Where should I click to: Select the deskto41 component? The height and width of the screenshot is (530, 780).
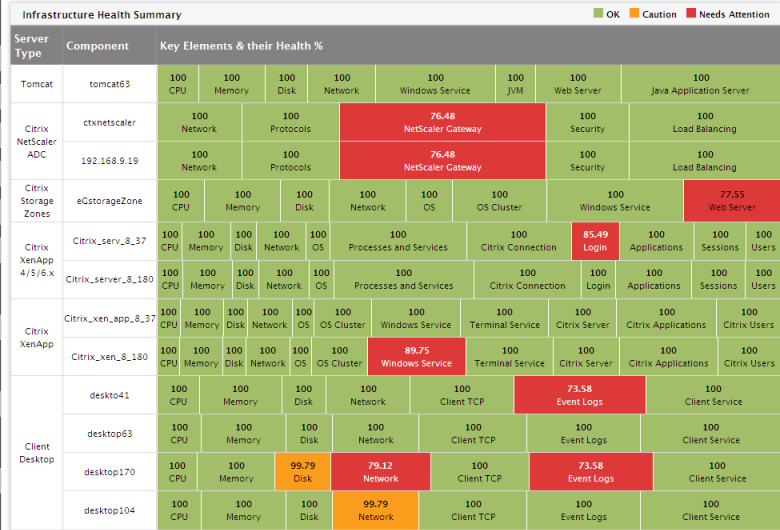(109, 395)
